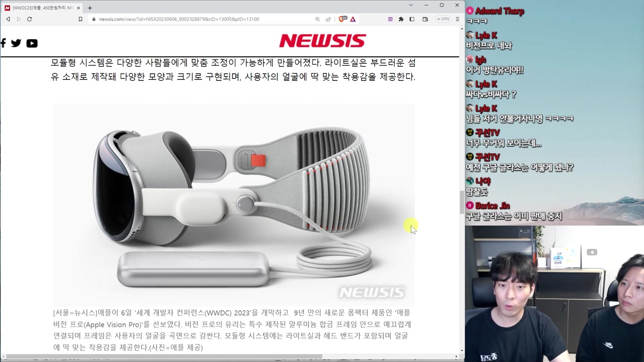Screen dimensions: 644x362
Task: Click the Facebook icon in header
Action: [3, 43]
